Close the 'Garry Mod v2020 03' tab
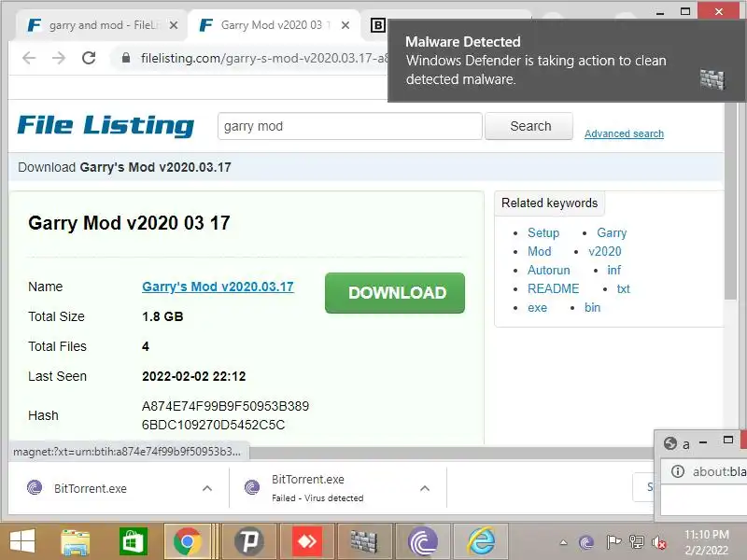 [x=345, y=25]
